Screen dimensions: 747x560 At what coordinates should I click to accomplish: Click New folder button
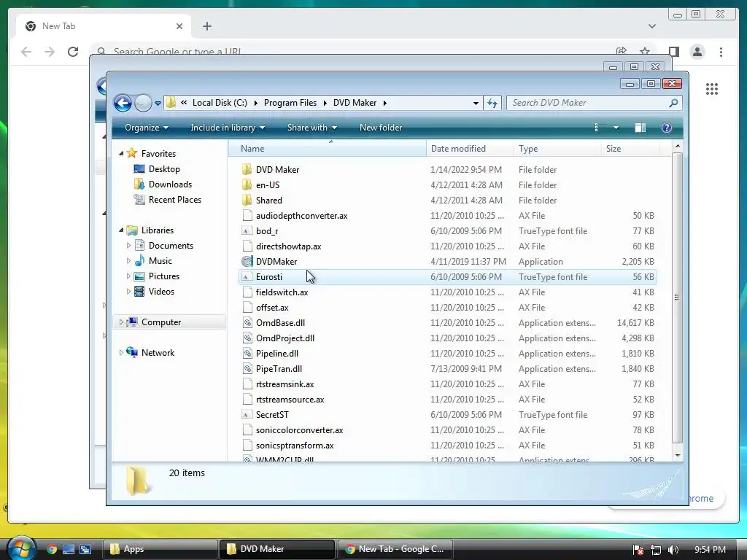point(381,128)
